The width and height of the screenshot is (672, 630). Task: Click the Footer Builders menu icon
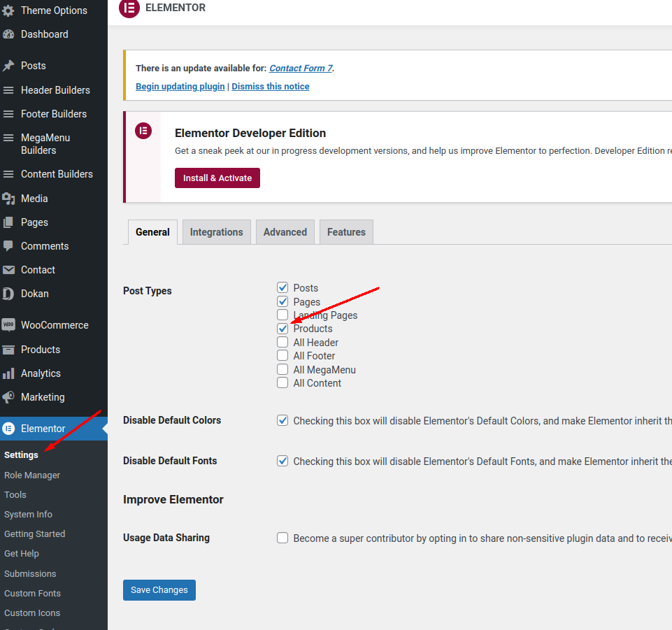(8, 114)
